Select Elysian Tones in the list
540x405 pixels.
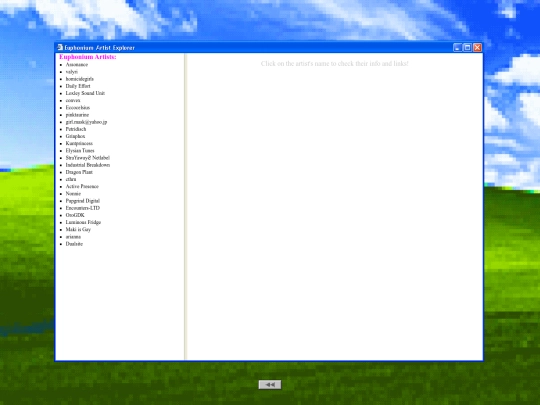point(80,150)
